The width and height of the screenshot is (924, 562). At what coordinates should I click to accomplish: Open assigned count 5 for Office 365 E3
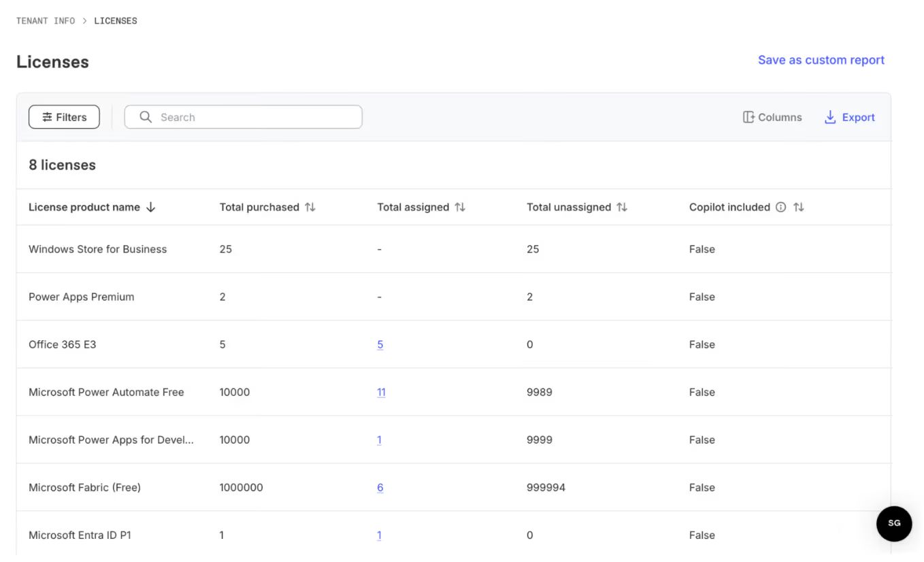point(380,344)
